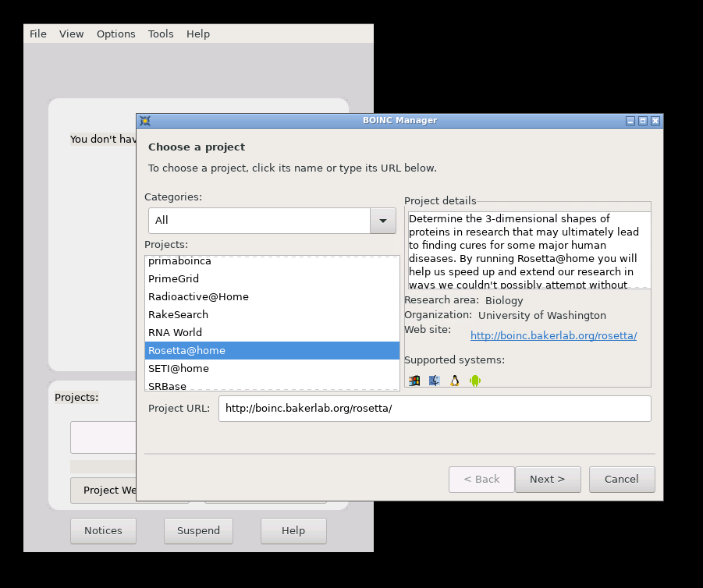
Task: Open the Options menu
Action: coord(116,34)
